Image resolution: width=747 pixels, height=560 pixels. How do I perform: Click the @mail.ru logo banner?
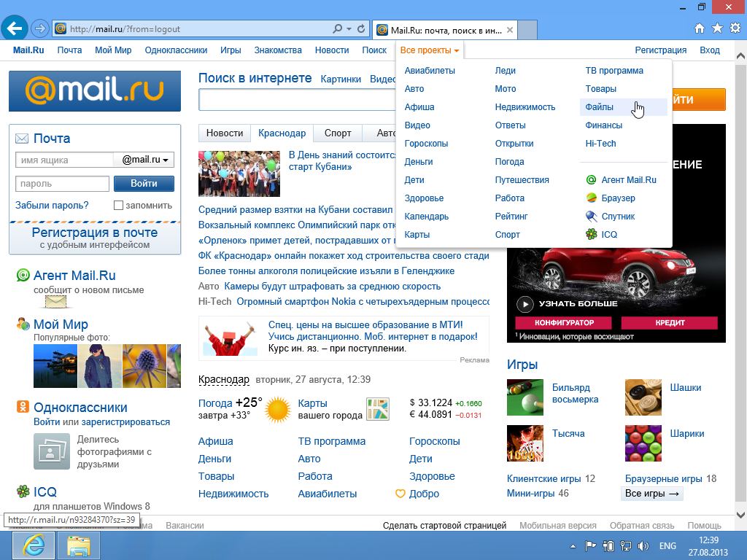pos(95,91)
